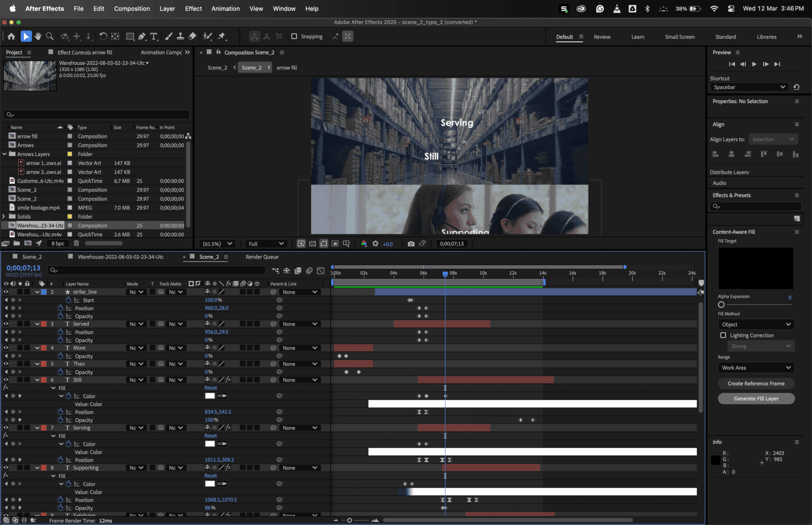The height and width of the screenshot is (525, 812).
Task: Hide the strike_line layer with eye icon
Action: [x=6, y=292]
